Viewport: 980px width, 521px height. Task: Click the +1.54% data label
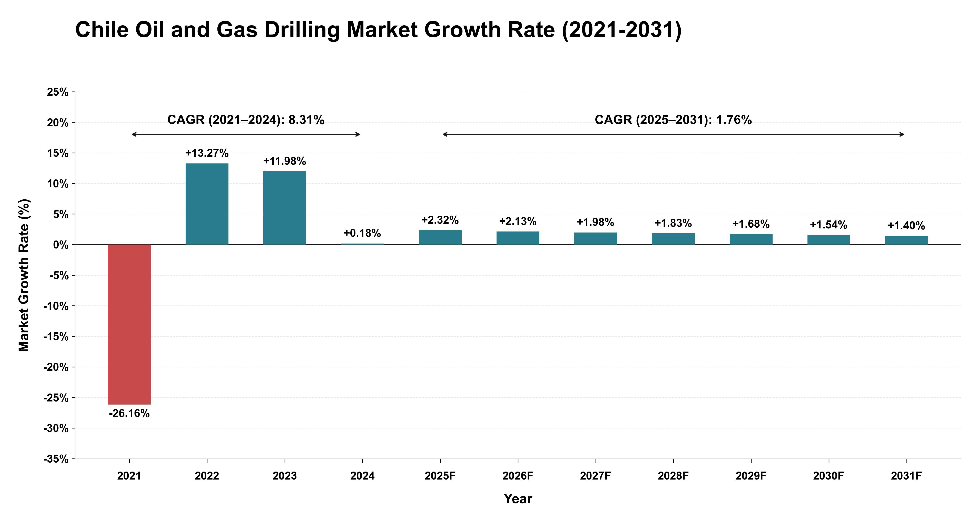[829, 225]
